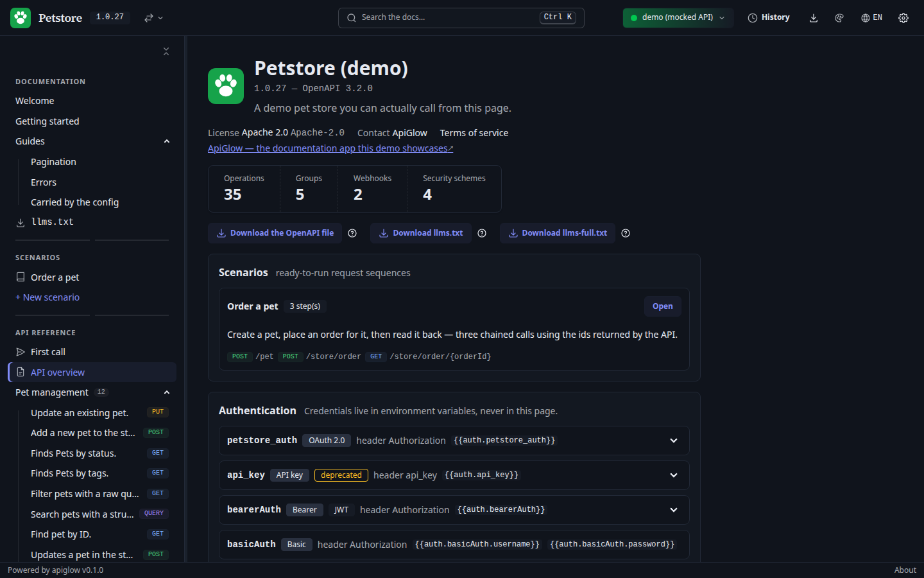Image resolution: width=924 pixels, height=578 pixels.
Task: Open the theme palette icon
Action: coord(839,18)
